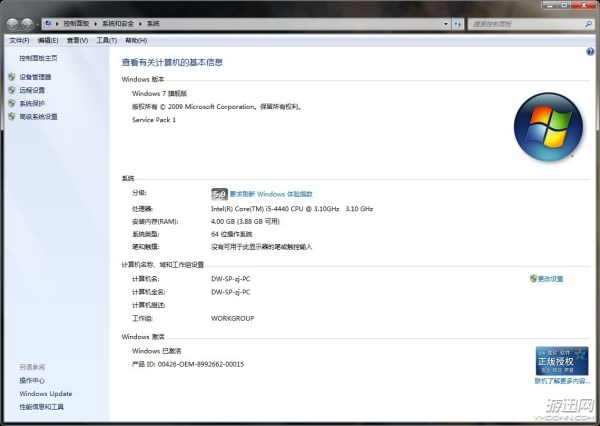This screenshot has width=600, height=426.
Task: Click the Service Pack 1 text
Action: [x=154, y=119]
